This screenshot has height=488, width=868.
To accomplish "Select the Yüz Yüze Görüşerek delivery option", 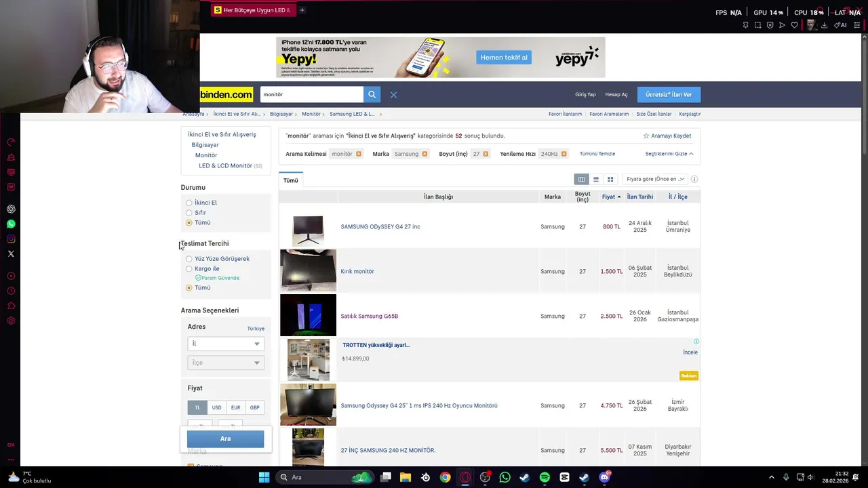I will click(x=189, y=259).
